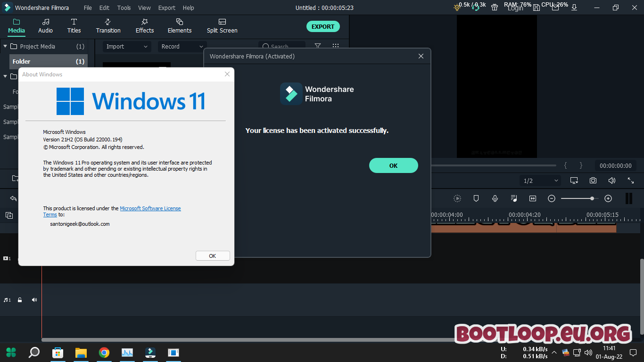This screenshot has width=644, height=362.
Task: Click the preview playback progress bar
Action: (494, 165)
